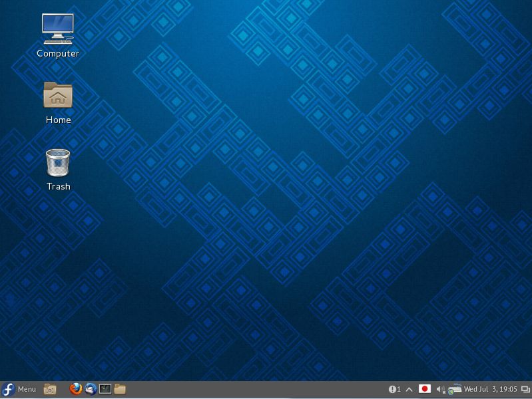The image size is (532, 399).
Task: Open the network connection tray icon
Action: pos(454,389)
